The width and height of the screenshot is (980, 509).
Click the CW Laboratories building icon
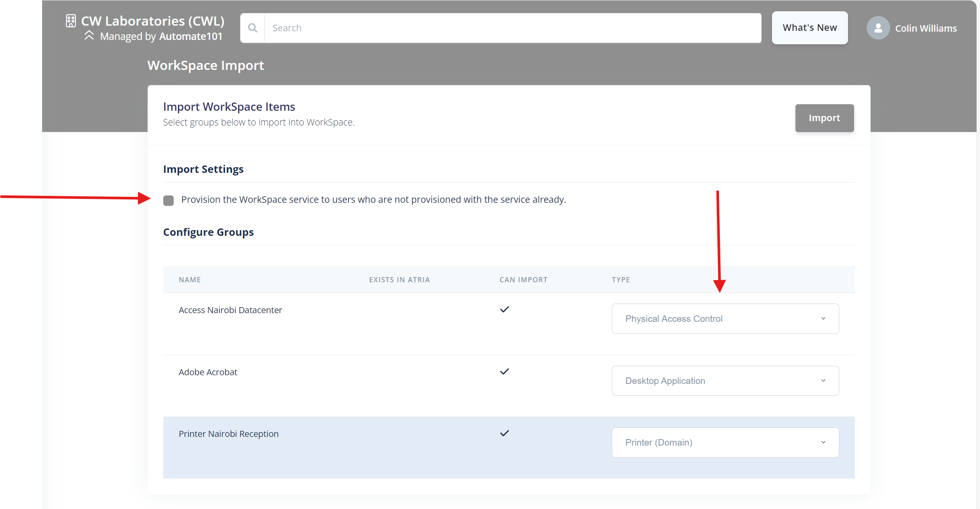click(x=70, y=20)
